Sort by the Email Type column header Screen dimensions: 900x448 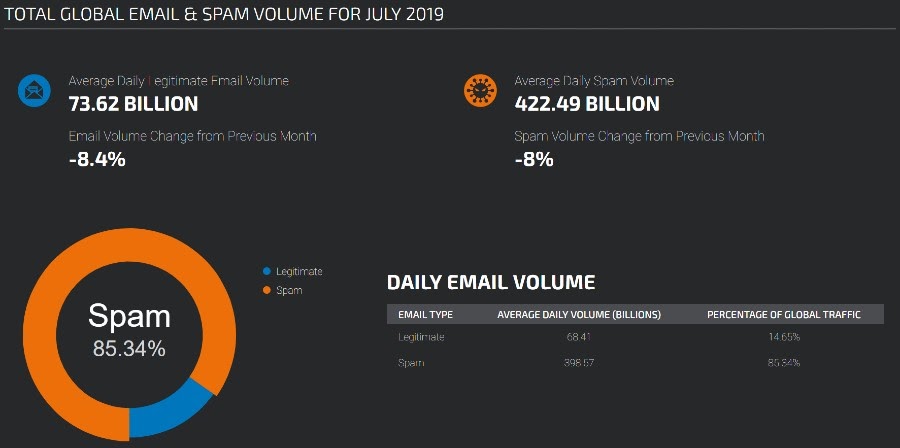(425, 315)
